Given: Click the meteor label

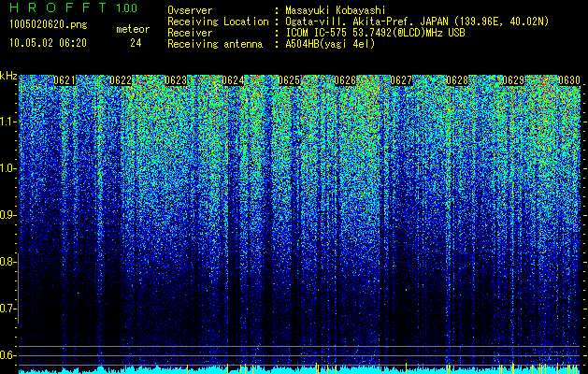Looking at the screenshot, I should tap(133, 29).
